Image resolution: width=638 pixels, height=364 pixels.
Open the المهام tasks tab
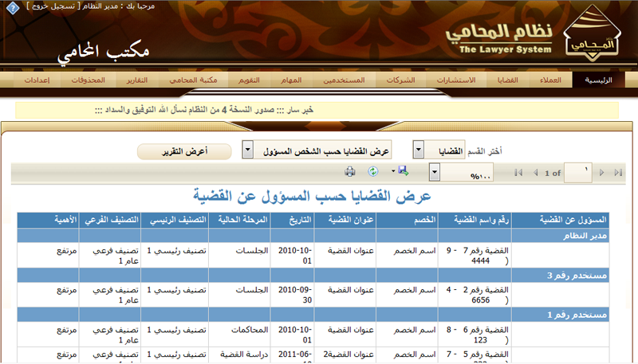pos(291,80)
